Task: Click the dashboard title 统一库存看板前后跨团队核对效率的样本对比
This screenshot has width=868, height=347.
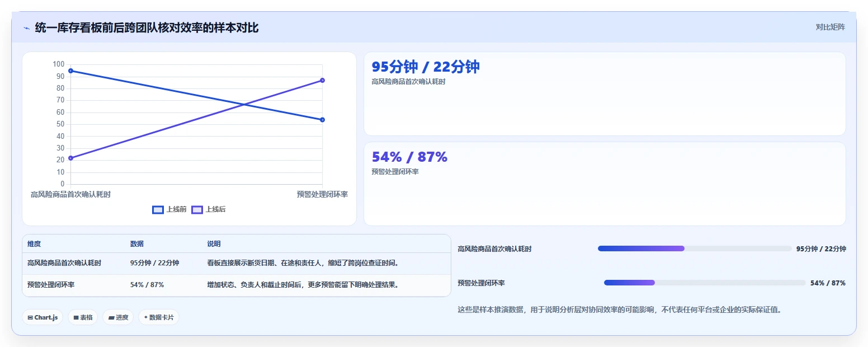Action: point(147,27)
